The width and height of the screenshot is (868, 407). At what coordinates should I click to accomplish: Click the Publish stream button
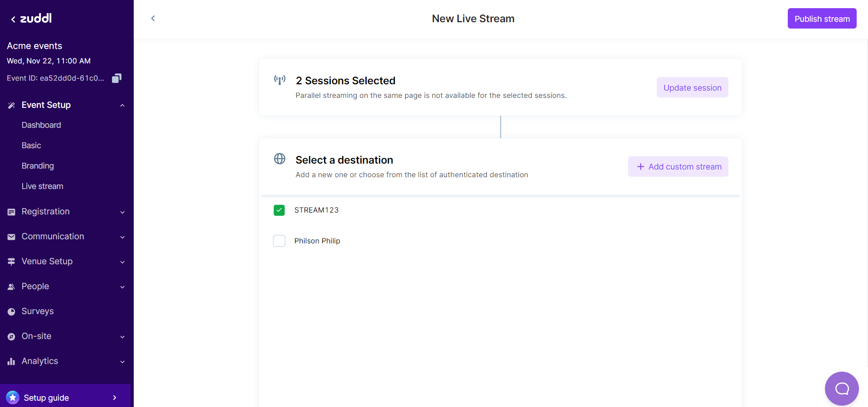[822, 19]
